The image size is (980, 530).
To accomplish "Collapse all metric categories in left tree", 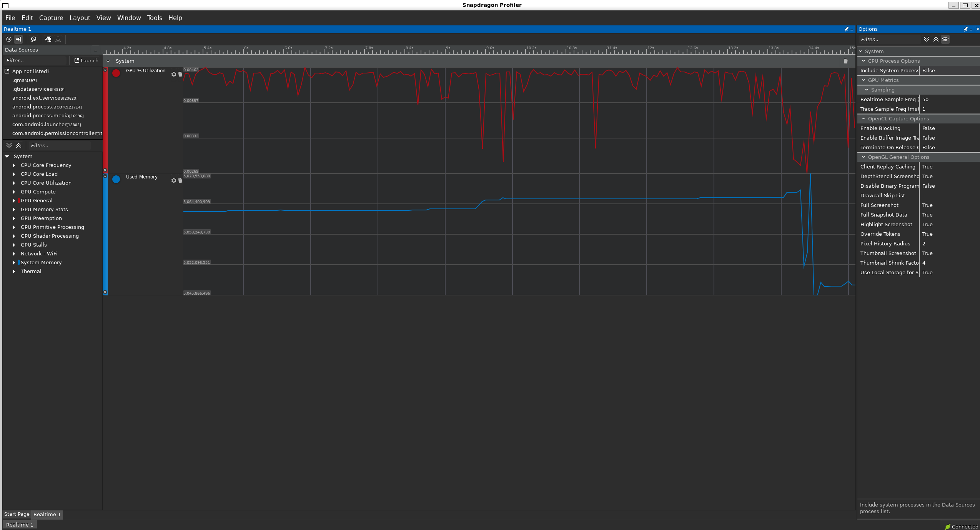I will click(18, 145).
